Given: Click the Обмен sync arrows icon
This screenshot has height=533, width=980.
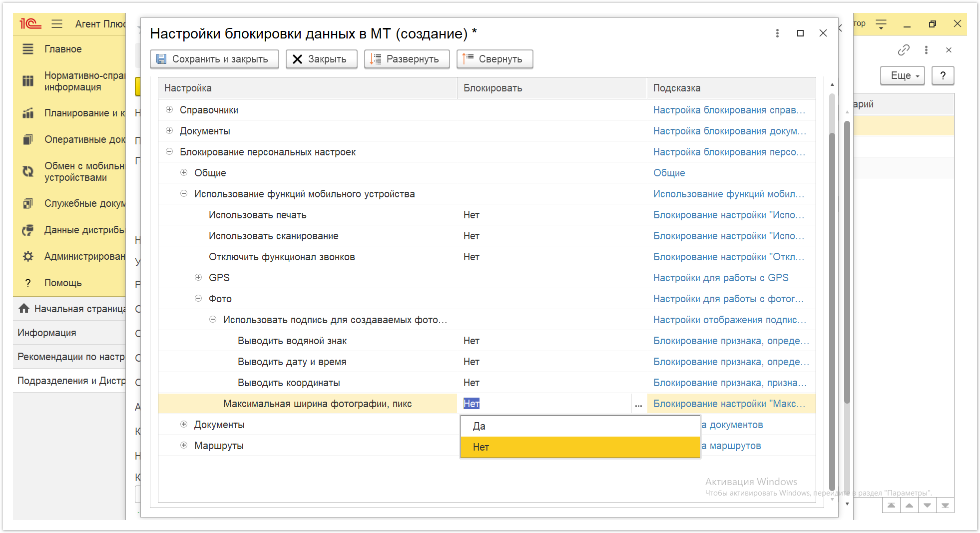Looking at the screenshot, I should pos(28,171).
